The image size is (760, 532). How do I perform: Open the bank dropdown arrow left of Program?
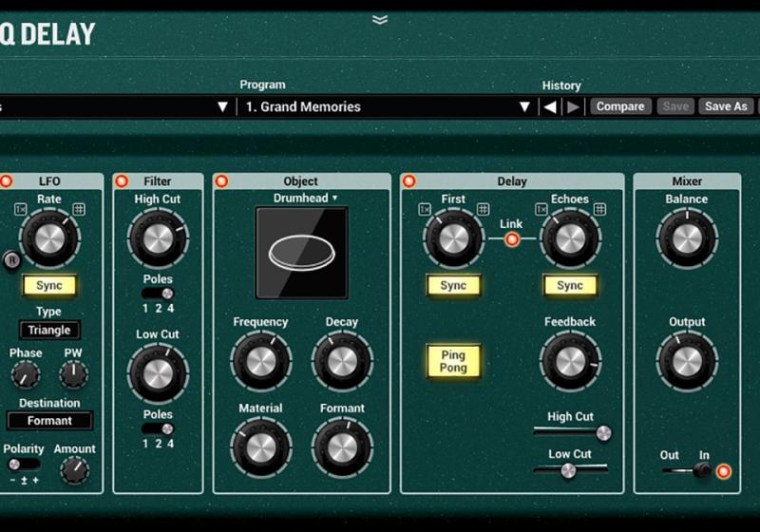point(222,106)
